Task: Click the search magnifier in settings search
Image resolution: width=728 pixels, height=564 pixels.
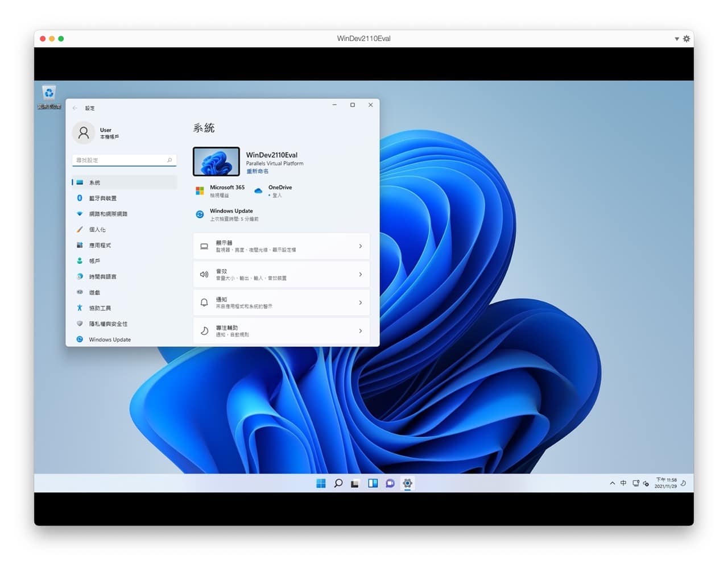Action: [169, 160]
